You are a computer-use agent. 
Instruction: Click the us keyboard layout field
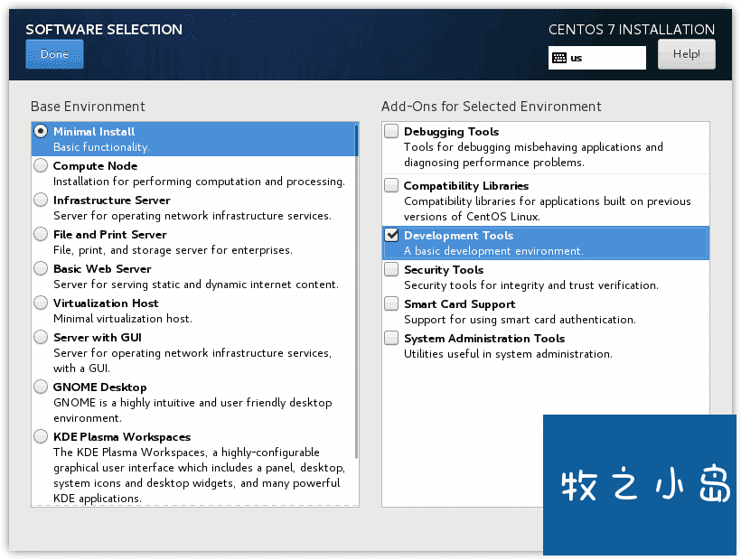pos(596,58)
